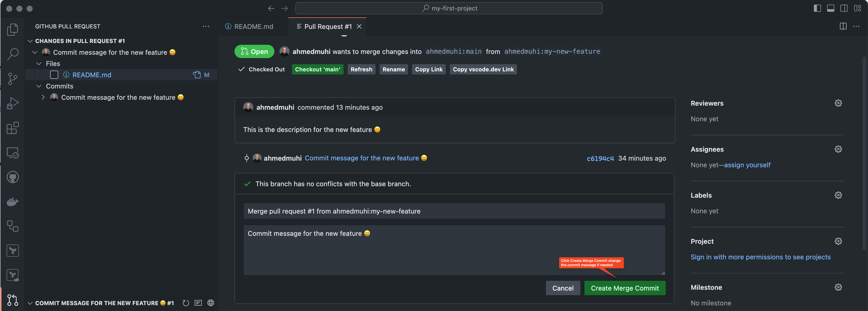Open commit hash c6194c4 link
The height and width of the screenshot is (311, 868).
[600, 158]
